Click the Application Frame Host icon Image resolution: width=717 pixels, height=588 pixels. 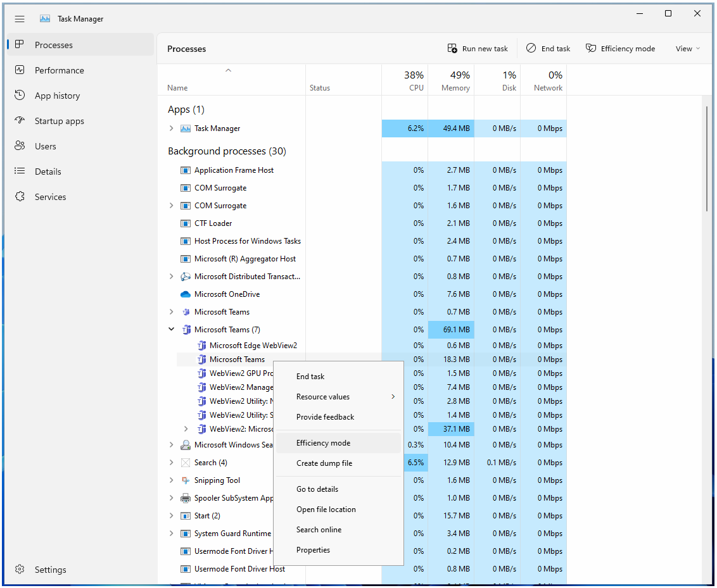click(185, 170)
